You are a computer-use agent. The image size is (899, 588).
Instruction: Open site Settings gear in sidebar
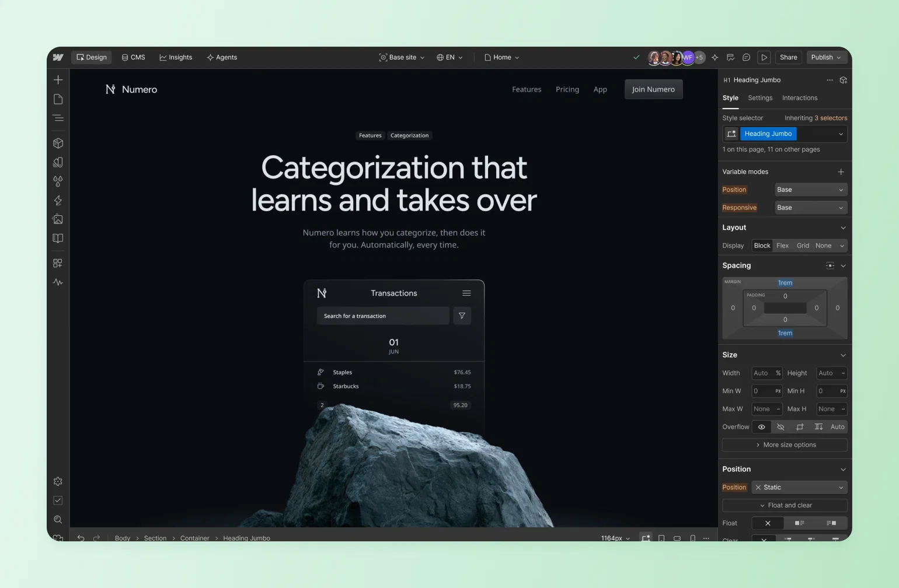(x=58, y=482)
